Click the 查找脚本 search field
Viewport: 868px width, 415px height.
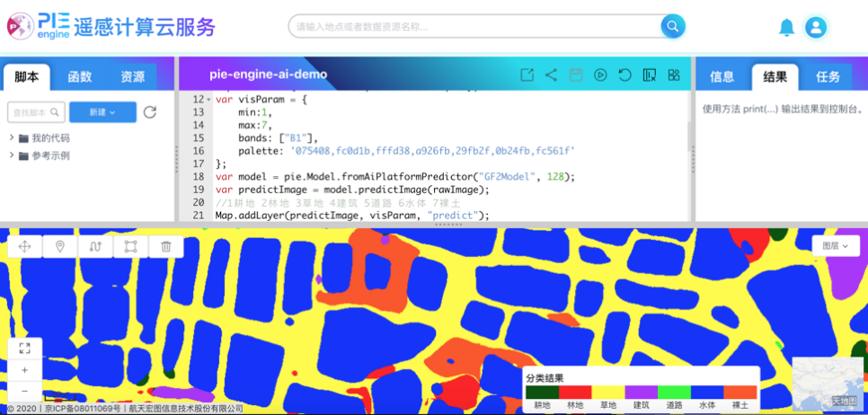(36, 112)
